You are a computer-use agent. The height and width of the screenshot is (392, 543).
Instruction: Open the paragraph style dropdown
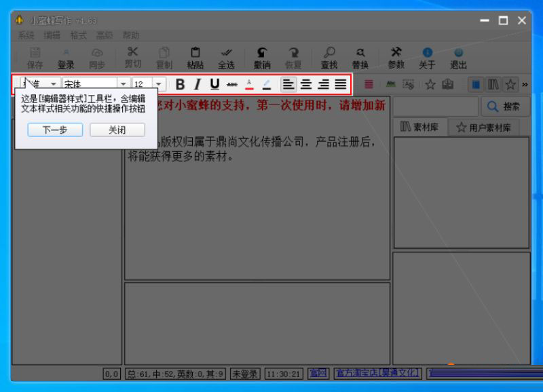tap(54, 84)
